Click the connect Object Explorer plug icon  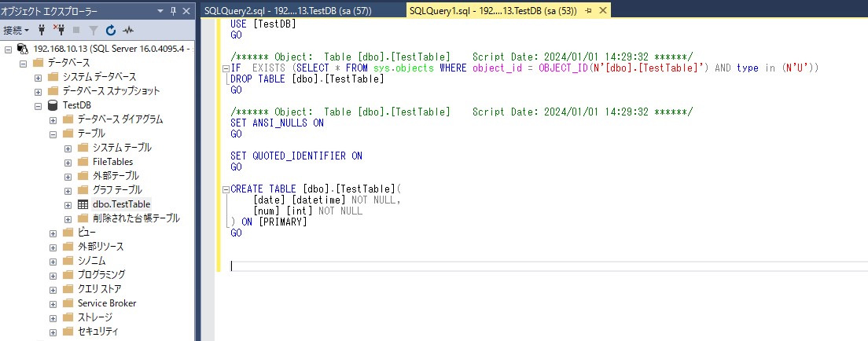[x=42, y=30]
